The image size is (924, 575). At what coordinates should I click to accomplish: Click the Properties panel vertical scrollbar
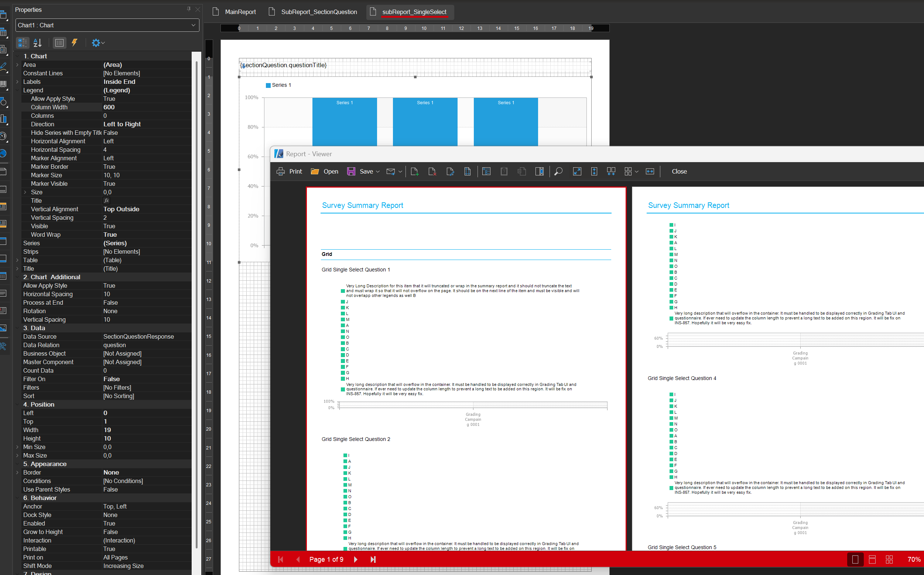[196, 304]
